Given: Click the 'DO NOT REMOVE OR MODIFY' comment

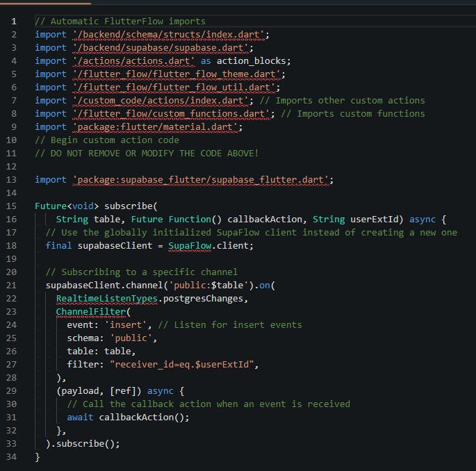Looking at the screenshot, I should [x=146, y=153].
